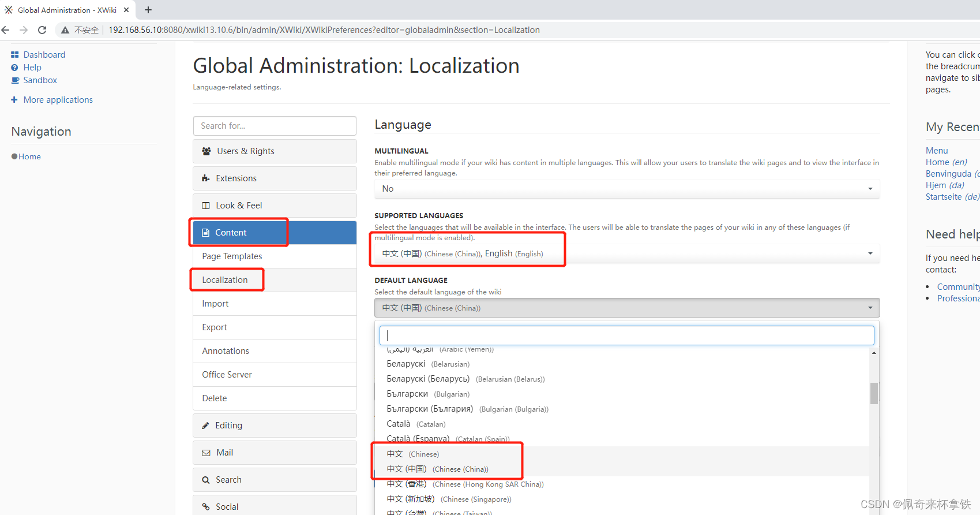Viewport: 980px width, 515px height.
Task: Click the Sandbox icon
Action: tap(15, 80)
